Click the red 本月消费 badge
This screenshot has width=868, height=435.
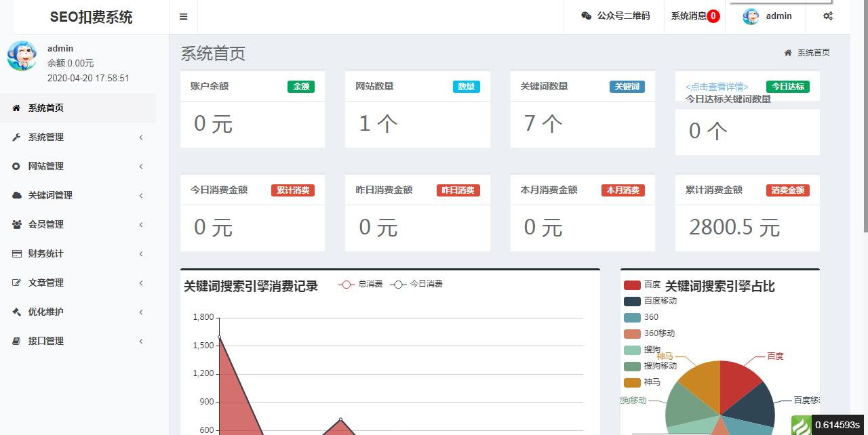[623, 190]
